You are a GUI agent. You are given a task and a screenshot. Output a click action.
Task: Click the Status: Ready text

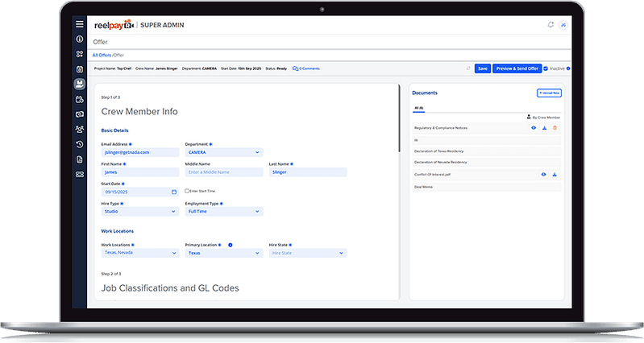pos(276,68)
